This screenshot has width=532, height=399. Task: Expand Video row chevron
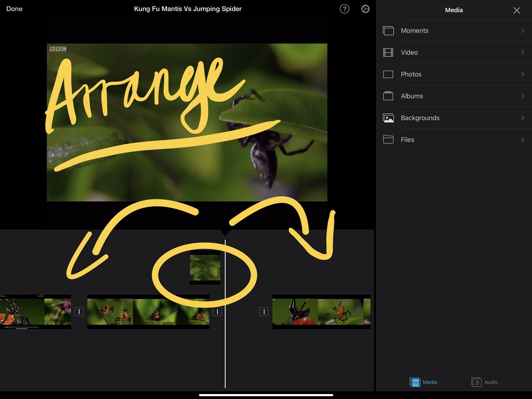[522, 52]
